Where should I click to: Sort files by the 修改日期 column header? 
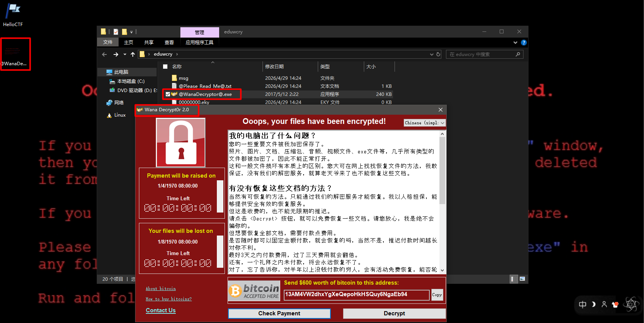[x=274, y=67]
